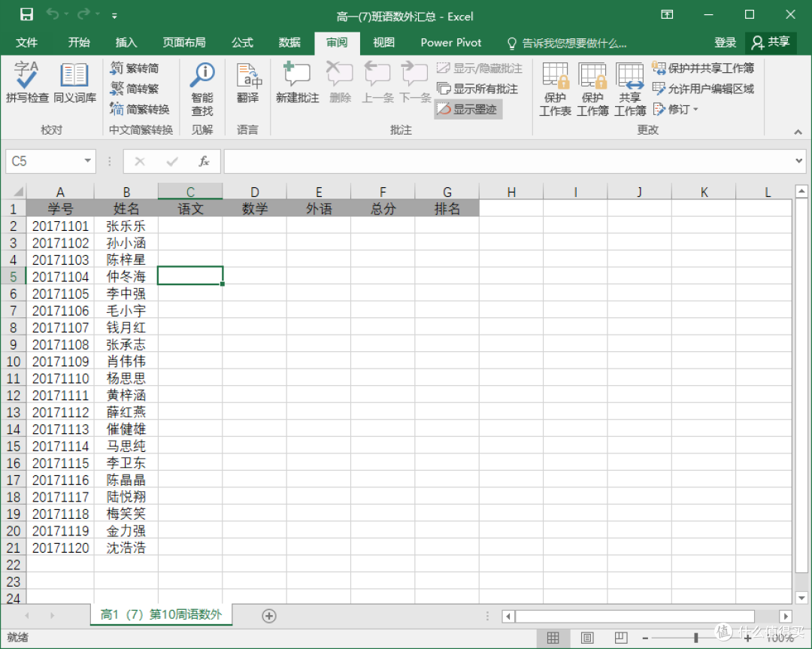The width and height of the screenshot is (812, 649).
Task: Switch to the 页面布局 tab
Action: (184, 42)
